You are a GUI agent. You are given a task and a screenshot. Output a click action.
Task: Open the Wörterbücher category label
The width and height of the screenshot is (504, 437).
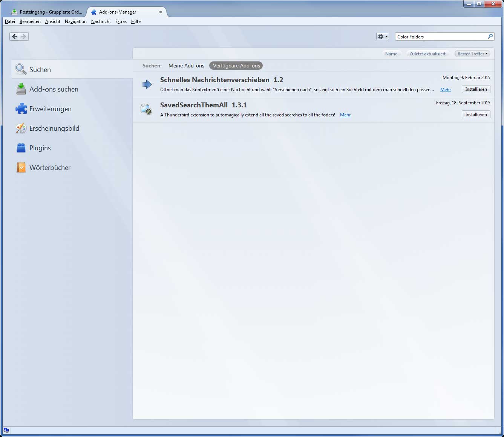click(50, 168)
